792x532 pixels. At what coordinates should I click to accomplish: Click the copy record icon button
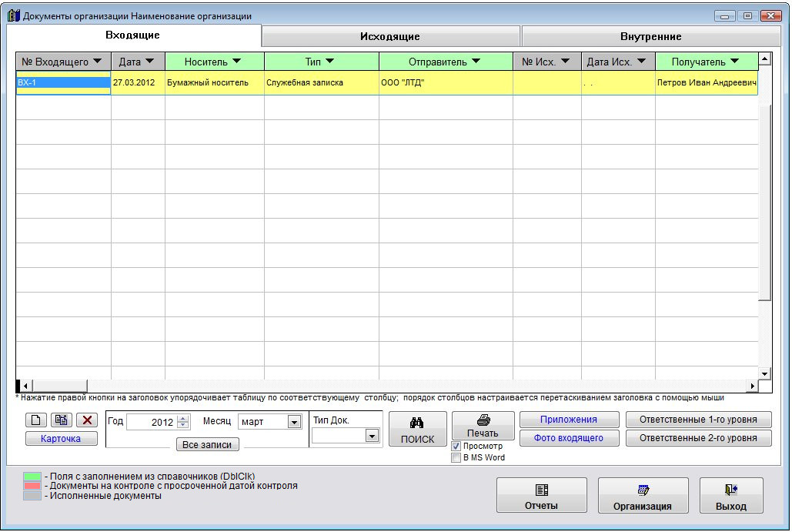[62, 420]
